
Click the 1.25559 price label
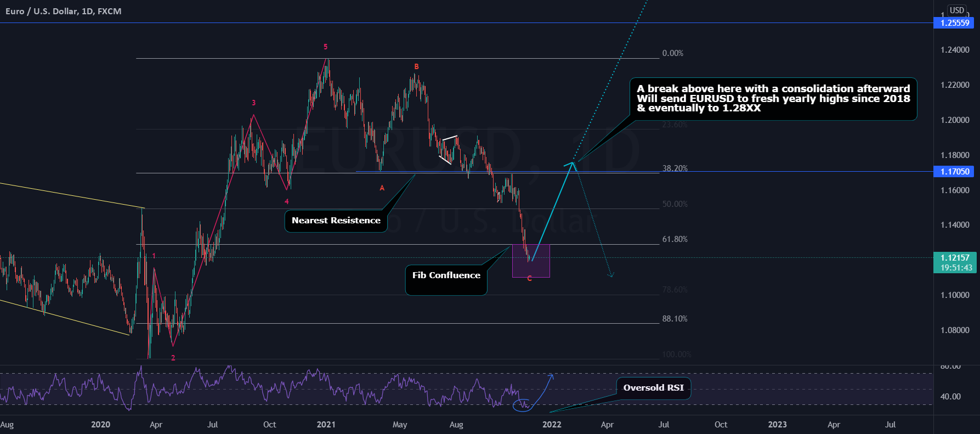coord(954,23)
